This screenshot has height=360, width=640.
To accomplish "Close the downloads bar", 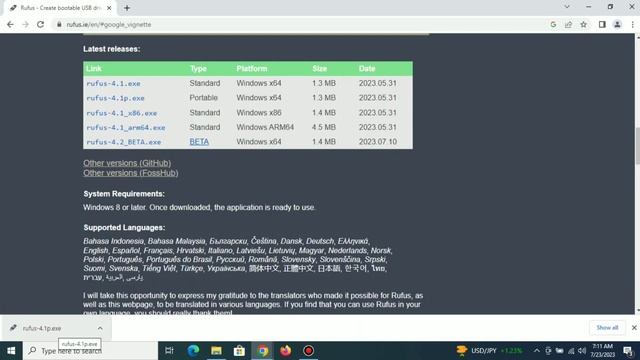I will tap(634, 328).
